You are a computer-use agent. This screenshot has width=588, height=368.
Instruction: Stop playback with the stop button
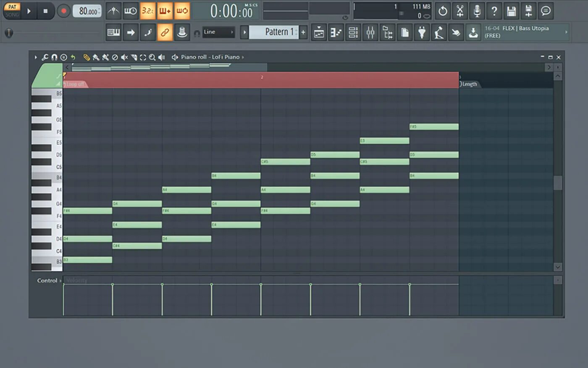coord(45,11)
